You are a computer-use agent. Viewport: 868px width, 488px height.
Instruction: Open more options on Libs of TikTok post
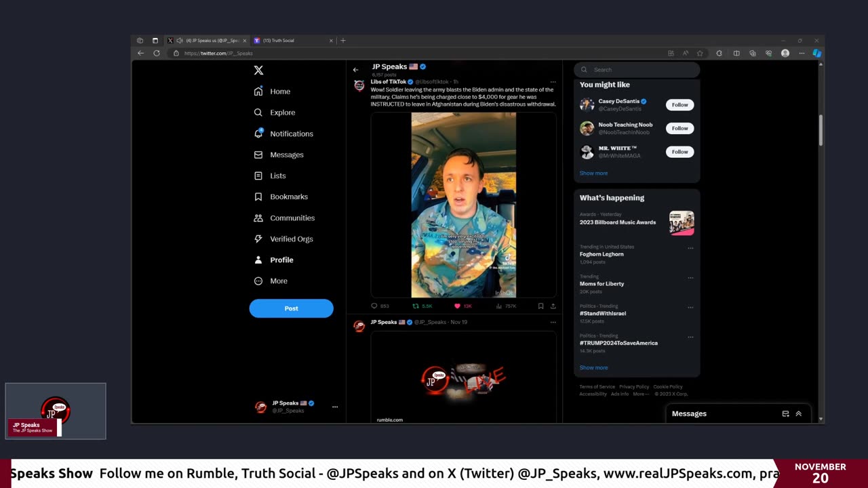553,82
